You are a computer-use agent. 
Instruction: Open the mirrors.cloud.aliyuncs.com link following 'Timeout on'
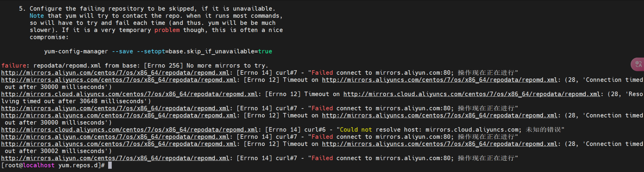(x=472, y=94)
